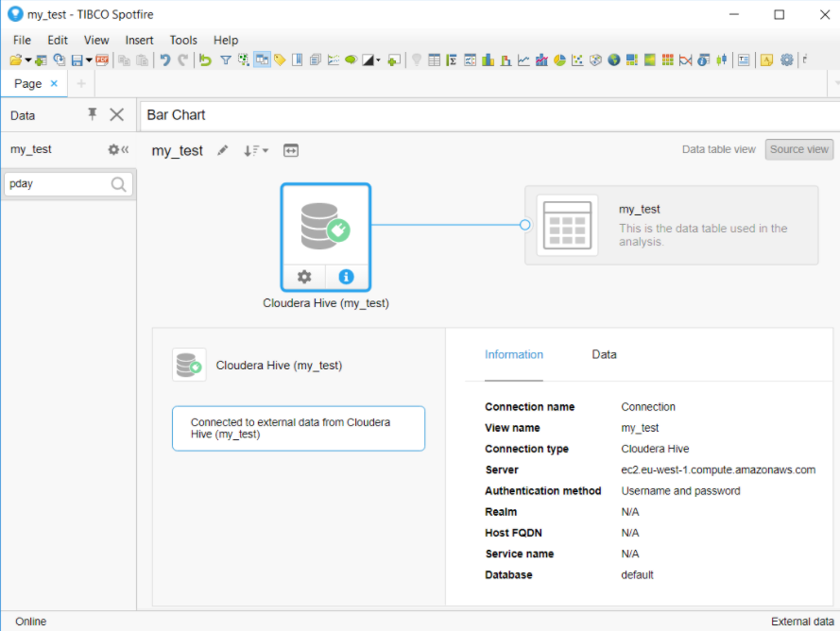Insert a Scatter Plot visualization
This screenshot has height=631, width=840.
click(x=577, y=60)
